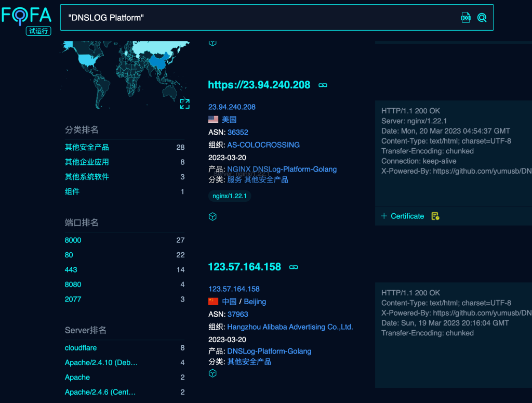Click the icon search button in search bar

pyautogui.click(x=465, y=18)
